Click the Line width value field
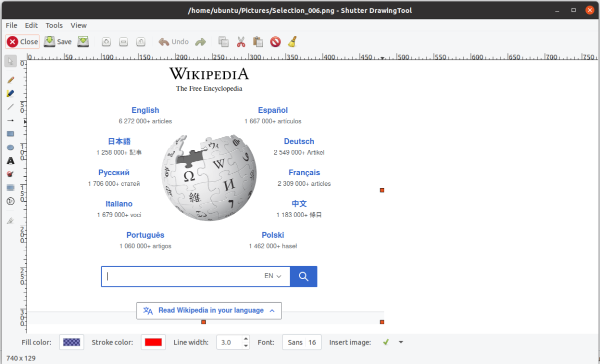The width and height of the screenshot is (600, 364). coord(229,343)
